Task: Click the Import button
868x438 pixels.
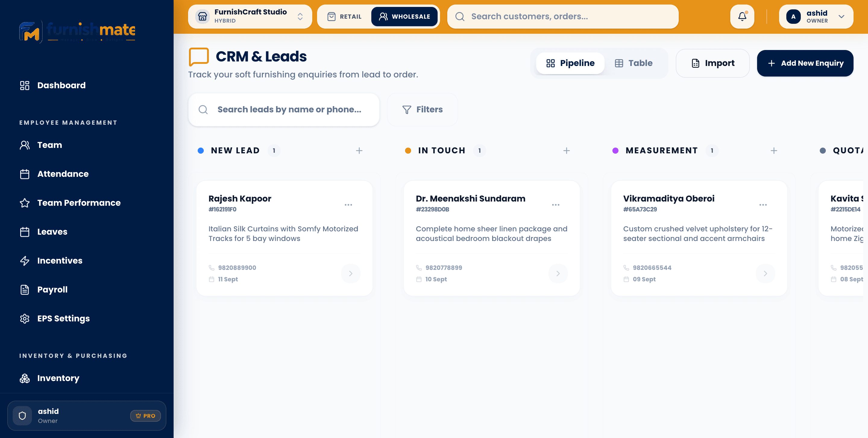Action: (x=713, y=63)
